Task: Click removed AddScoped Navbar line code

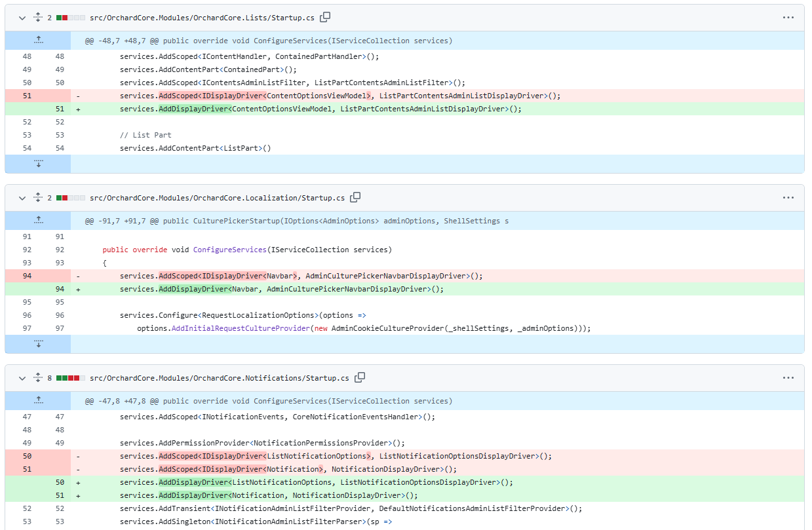Action: click(x=301, y=276)
